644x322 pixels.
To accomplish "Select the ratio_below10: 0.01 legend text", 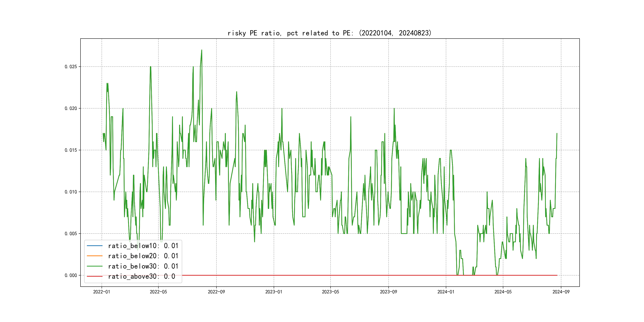I will click(143, 246).
